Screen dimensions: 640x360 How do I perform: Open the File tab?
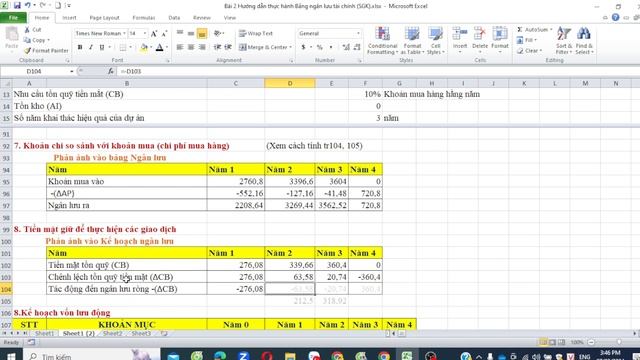pyautogui.click(x=13, y=18)
